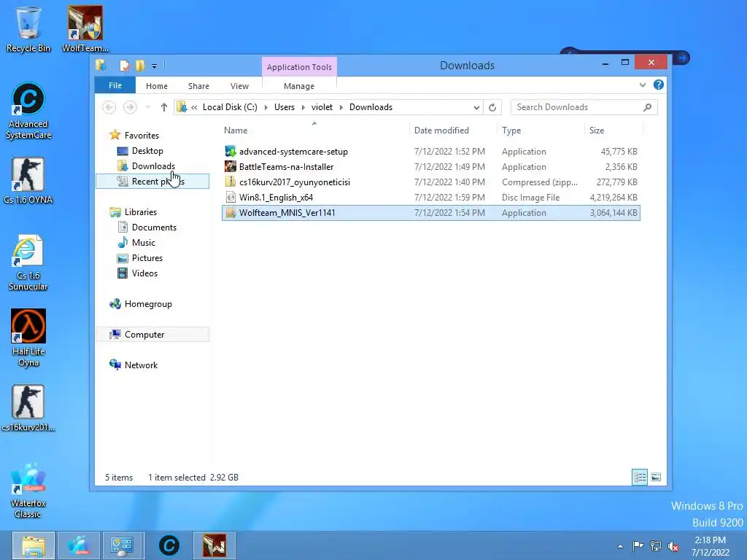Select the cs16kurv201... desktop icon

click(28, 408)
